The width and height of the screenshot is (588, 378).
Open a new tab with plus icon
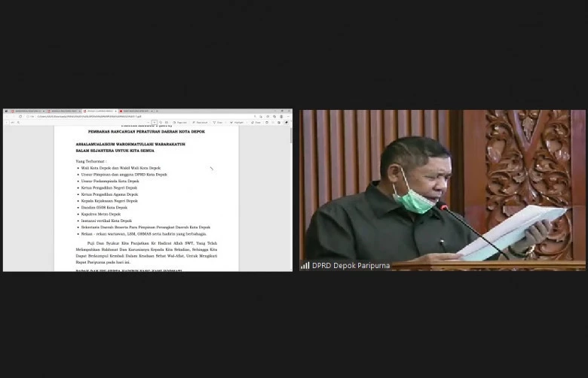tap(157, 111)
